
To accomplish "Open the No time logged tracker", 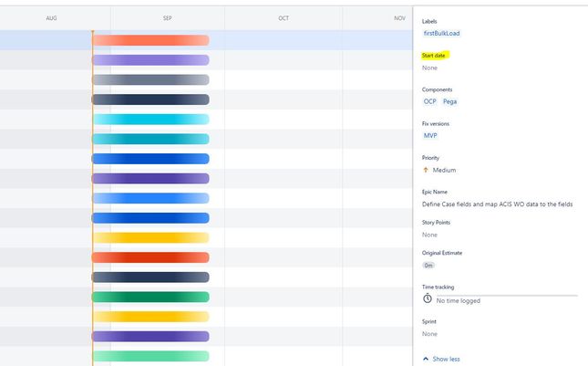I will [x=459, y=300].
